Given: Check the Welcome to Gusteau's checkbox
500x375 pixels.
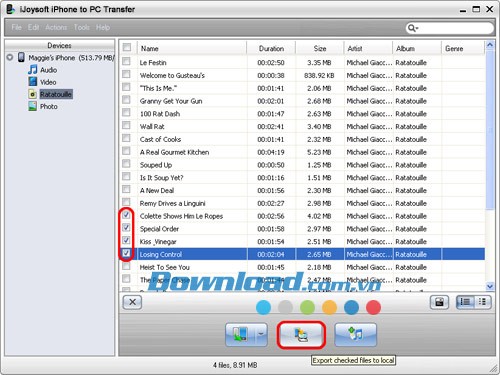Looking at the screenshot, I should [126, 74].
